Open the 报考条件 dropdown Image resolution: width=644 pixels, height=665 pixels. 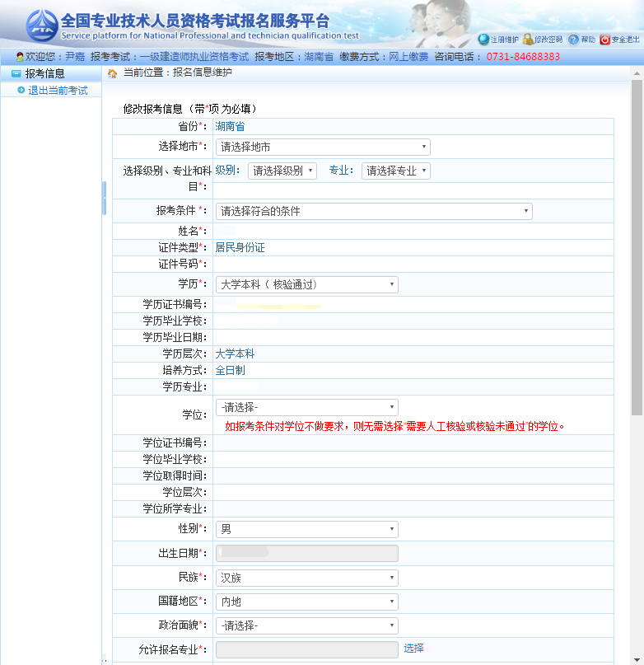pyautogui.click(x=373, y=211)
